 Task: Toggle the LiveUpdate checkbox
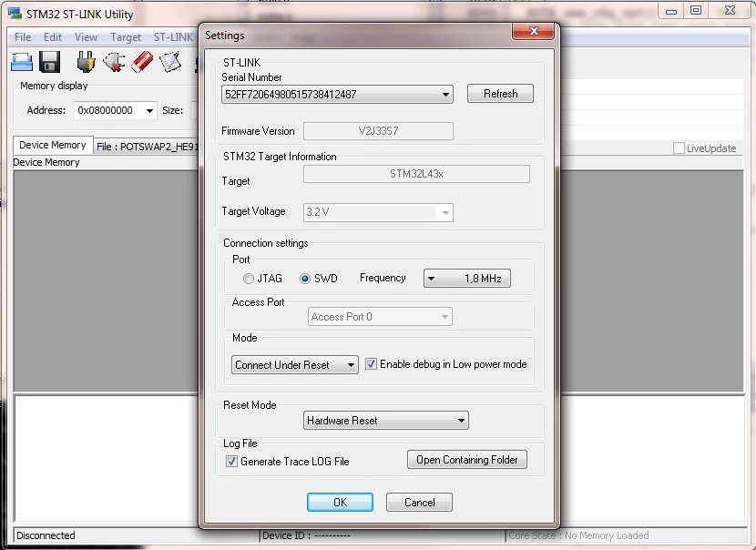679,148
